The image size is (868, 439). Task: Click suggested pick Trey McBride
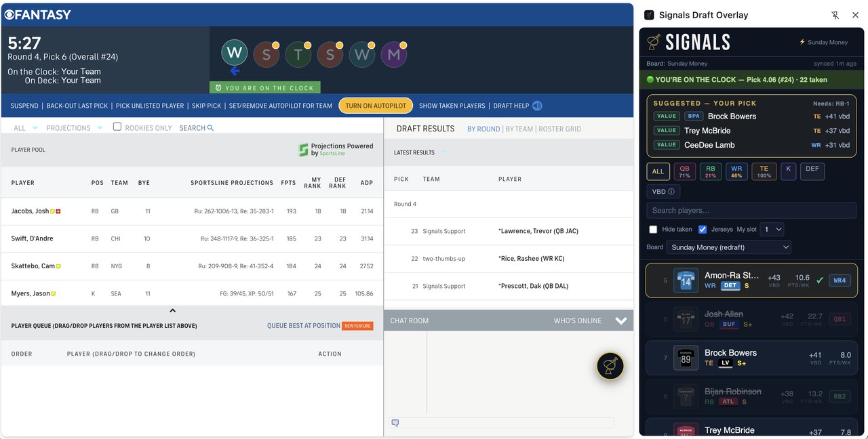(751, 131)
